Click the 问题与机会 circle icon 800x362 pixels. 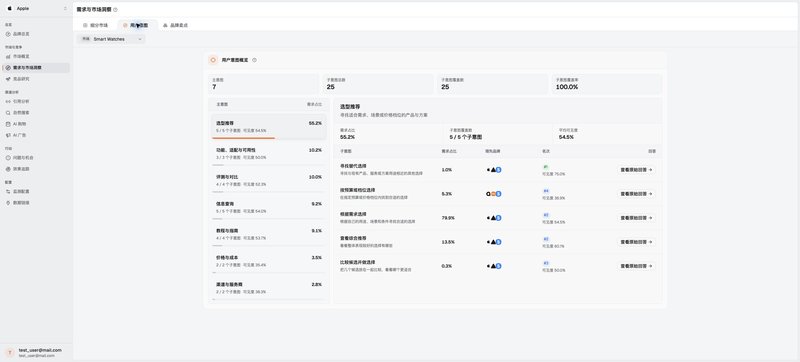pyautogui.click(x=8, y=158)
